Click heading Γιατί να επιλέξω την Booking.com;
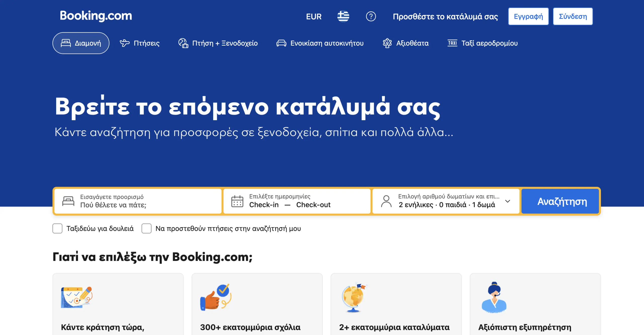The height and width of the screenshot is (335, 644). pos(152,257)
